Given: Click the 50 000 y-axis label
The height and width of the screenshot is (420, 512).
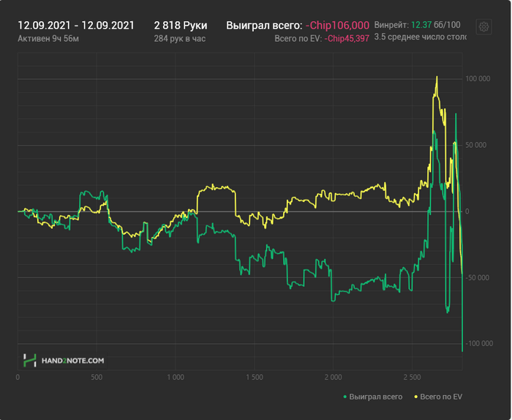Looking at the screenshot, I should [475, 145].
